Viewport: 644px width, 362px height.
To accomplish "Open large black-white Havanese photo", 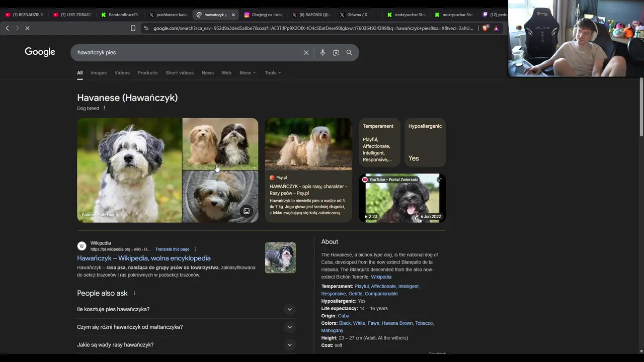I will tap(129, 170).
